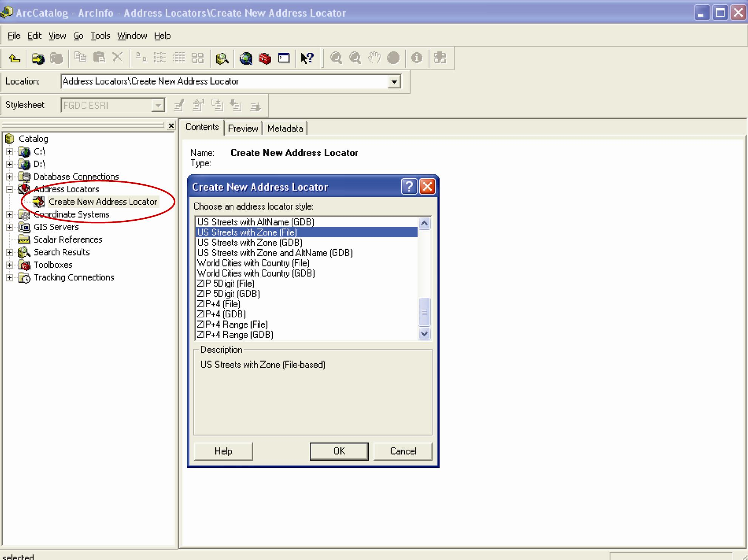Click the Connect To Folder icon
Screen dimensions: 748x560
38,58
